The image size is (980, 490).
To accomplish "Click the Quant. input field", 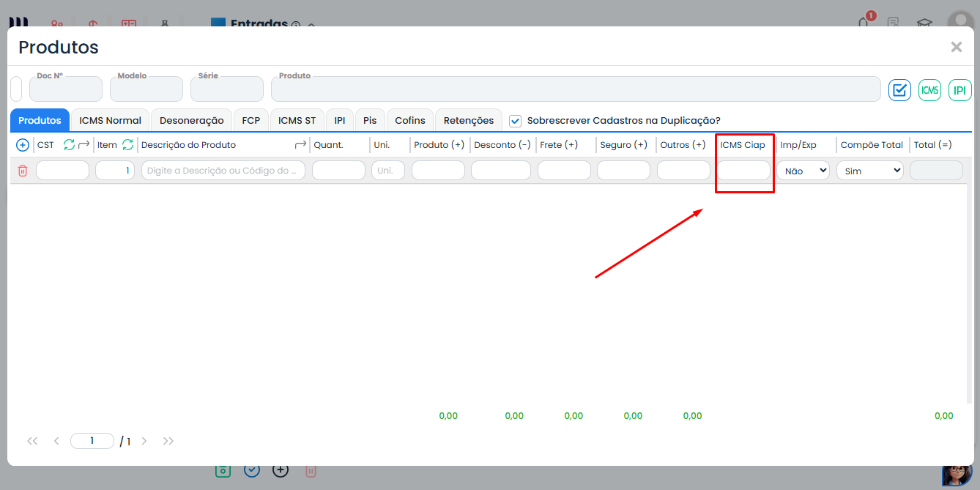I will (338, 171).
